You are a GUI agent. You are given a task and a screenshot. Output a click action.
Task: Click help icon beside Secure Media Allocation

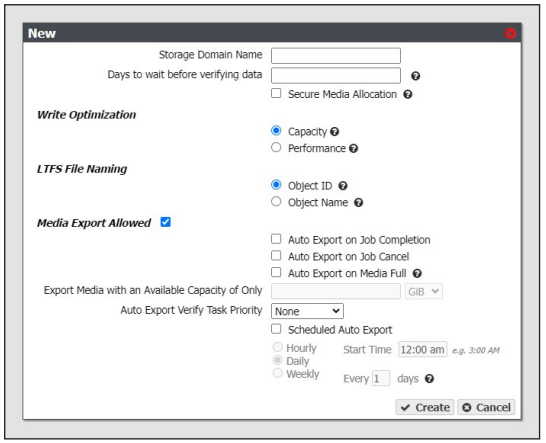408,94
